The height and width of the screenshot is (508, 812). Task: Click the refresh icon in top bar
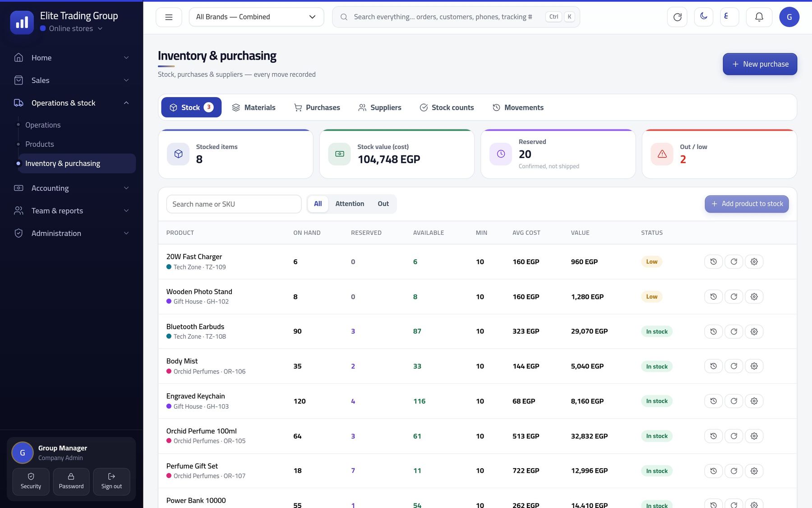tap(677, 17)
